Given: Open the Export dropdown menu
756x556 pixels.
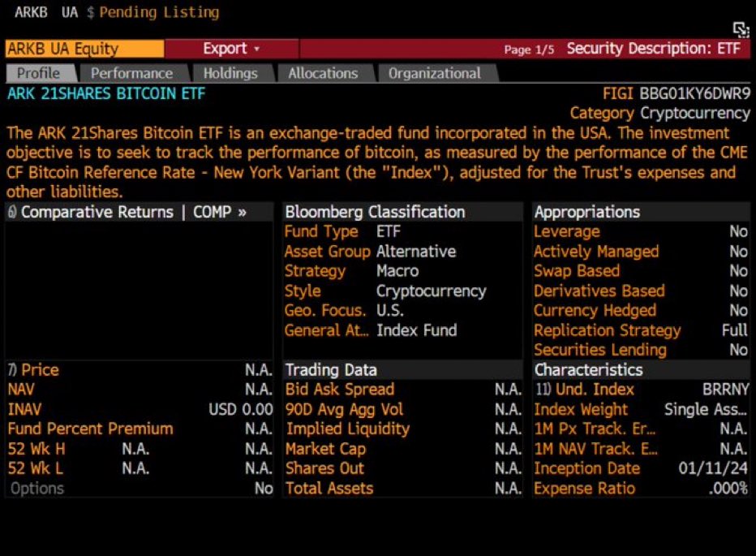Looking at the screenshot, I should pos(227,48).
